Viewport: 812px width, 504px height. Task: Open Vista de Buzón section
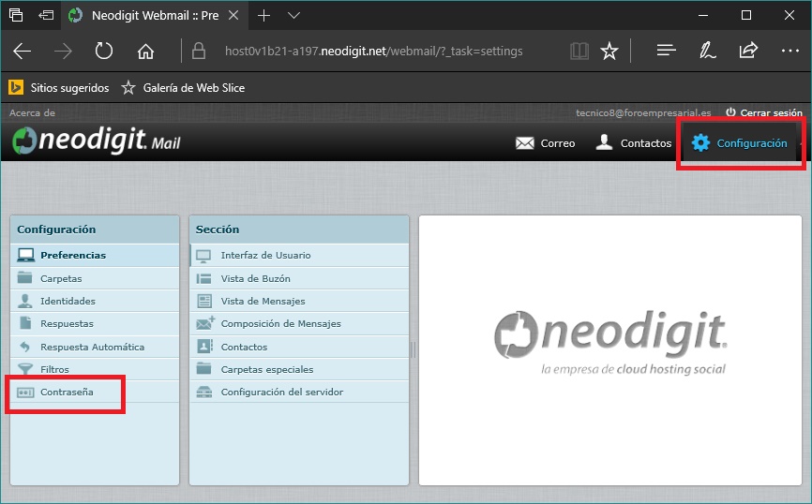[299, 278]
